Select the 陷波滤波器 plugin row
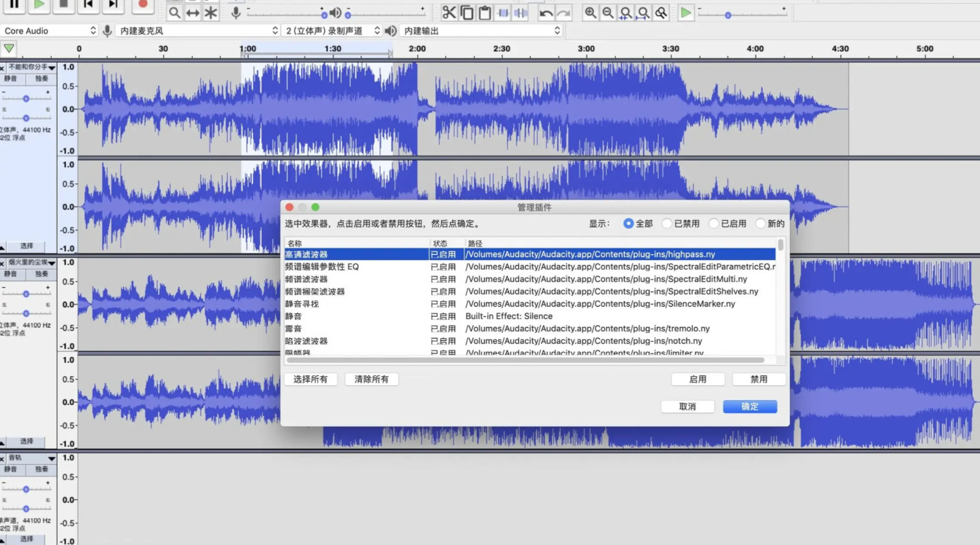The height and width of the screenshot is (545, 980). tap(530, 341)
